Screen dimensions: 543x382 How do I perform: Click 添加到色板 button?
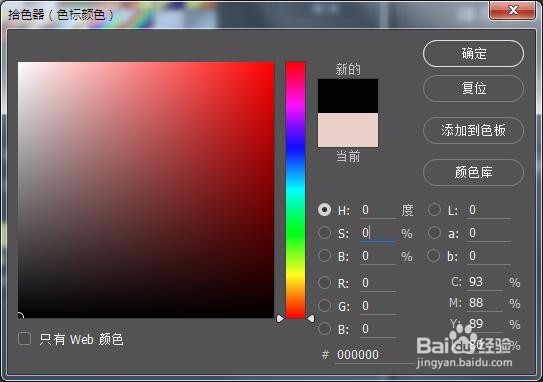473,130
